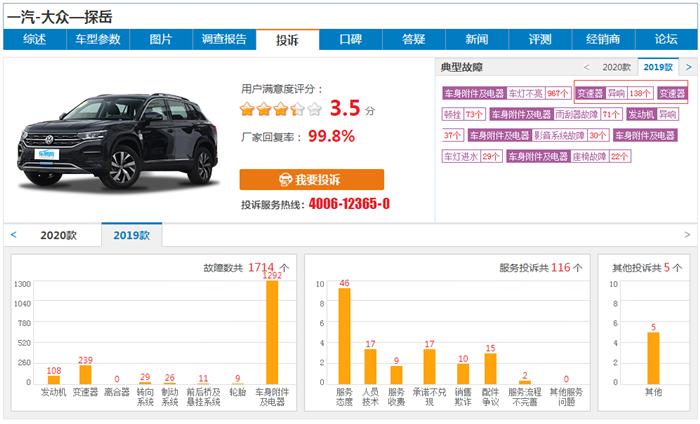Click the 配件争议 bar valued 15
700x424 pixels.
(x=490, y=369)
